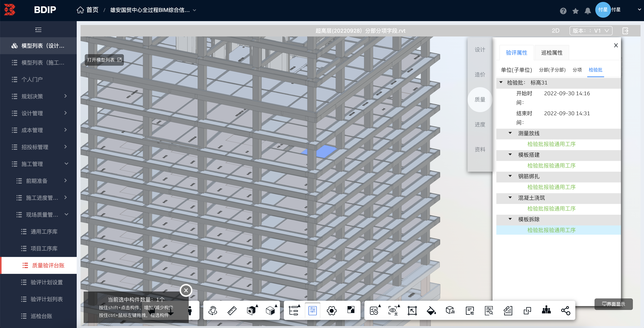Activate the ruler measurement tool
Screen dimensions: 644x328
[232, 311]
